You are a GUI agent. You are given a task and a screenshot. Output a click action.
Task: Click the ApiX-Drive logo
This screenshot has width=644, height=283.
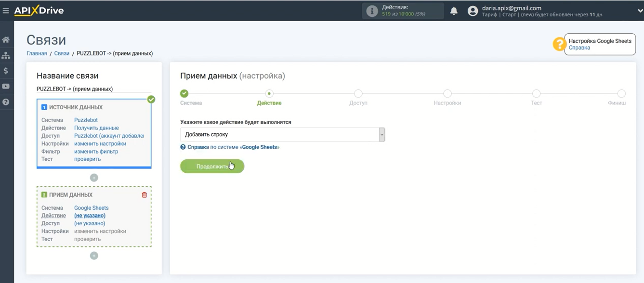(39, 10)
